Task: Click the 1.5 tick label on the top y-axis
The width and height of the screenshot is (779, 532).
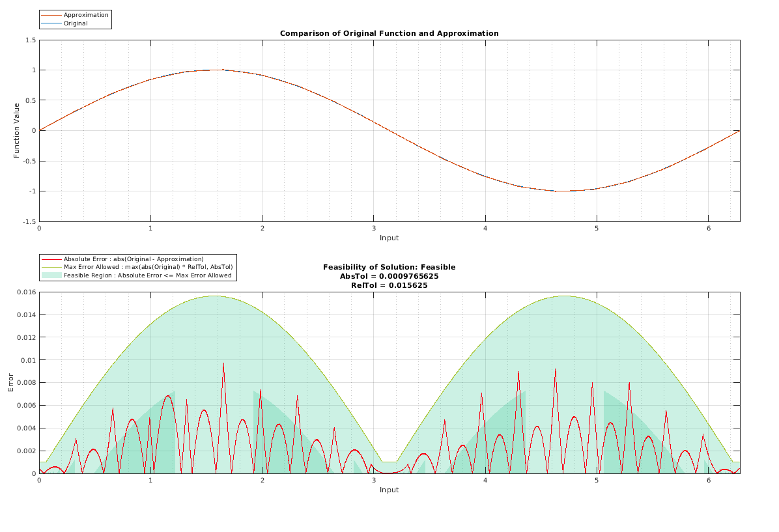Action: coord(31,40)
